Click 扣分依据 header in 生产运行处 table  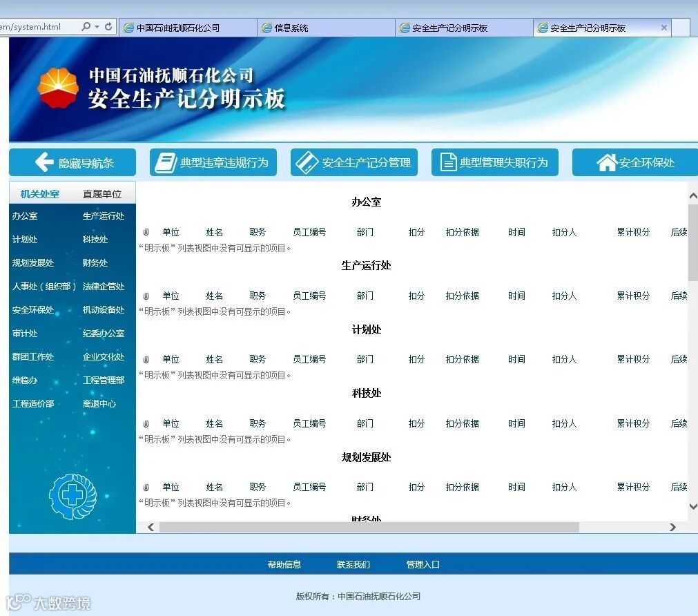463,296
